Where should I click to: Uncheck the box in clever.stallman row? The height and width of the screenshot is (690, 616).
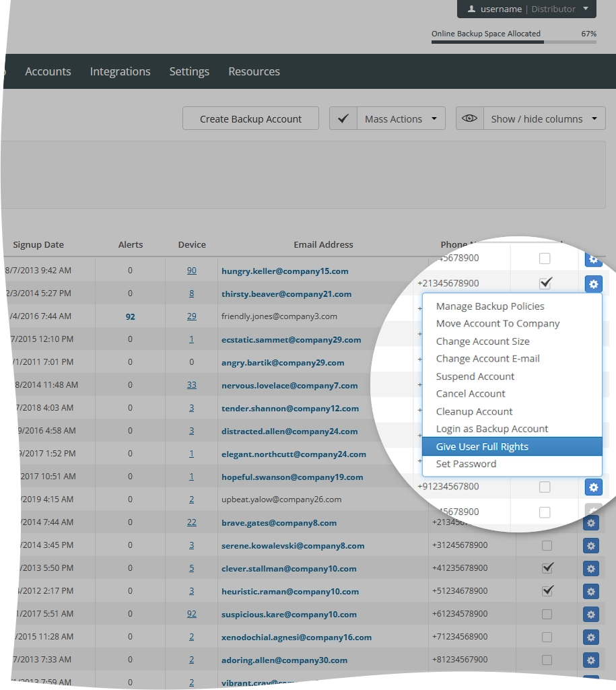point(547,567)
